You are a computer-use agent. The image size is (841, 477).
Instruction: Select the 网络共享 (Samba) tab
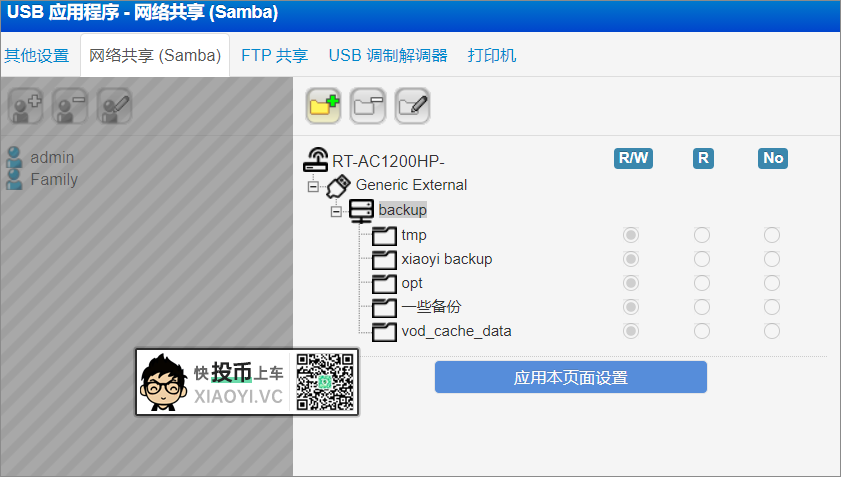(x=155, y=55)
